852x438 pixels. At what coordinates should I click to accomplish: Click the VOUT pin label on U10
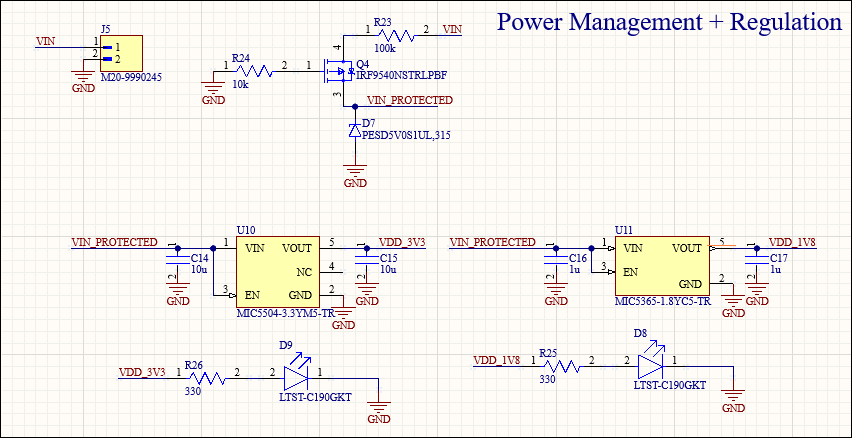coord(297,248)
